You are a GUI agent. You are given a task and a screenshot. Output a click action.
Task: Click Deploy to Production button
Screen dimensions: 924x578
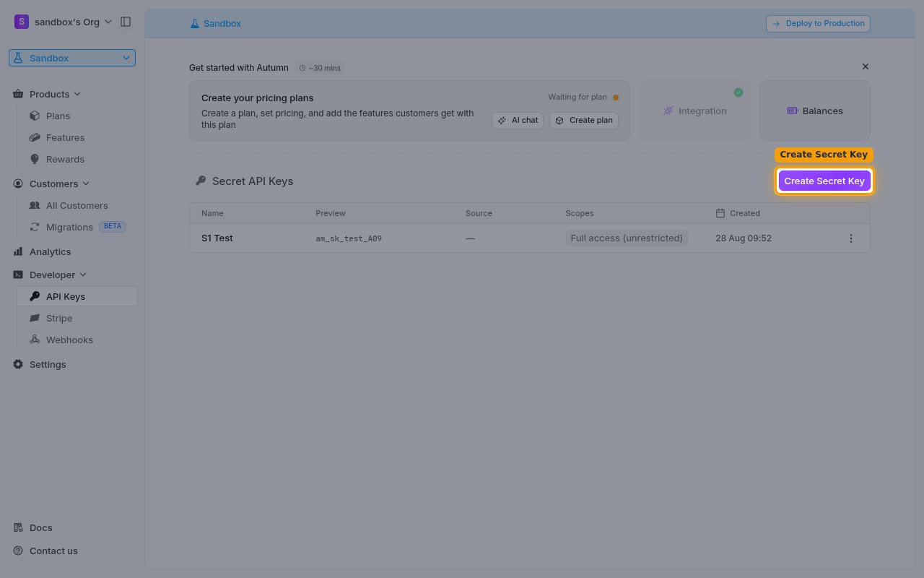(818, 23)
